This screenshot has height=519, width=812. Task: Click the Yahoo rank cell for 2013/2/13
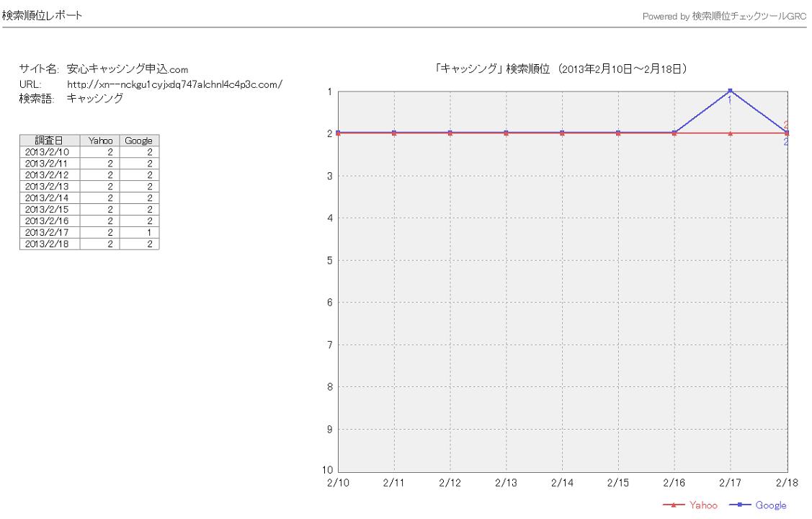[100, 187]
